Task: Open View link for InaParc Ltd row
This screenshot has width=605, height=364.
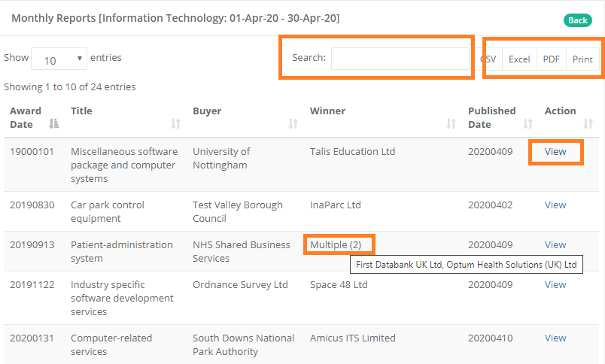Action: click(555, 205)
